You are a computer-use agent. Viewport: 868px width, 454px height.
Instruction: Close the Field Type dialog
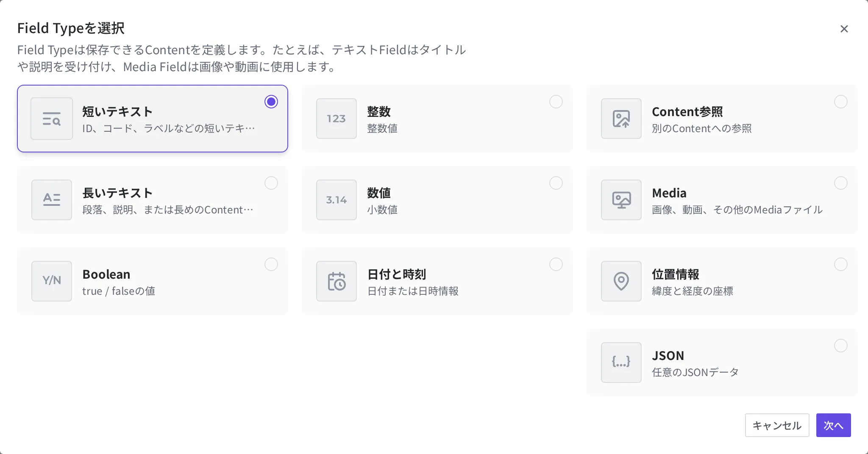click(x=844, y=29)
